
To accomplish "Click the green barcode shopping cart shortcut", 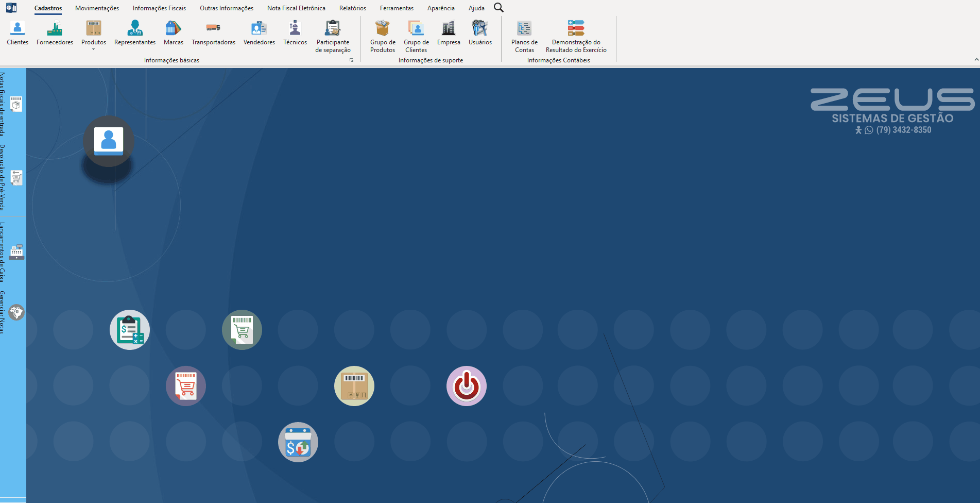I will (242, 330).
